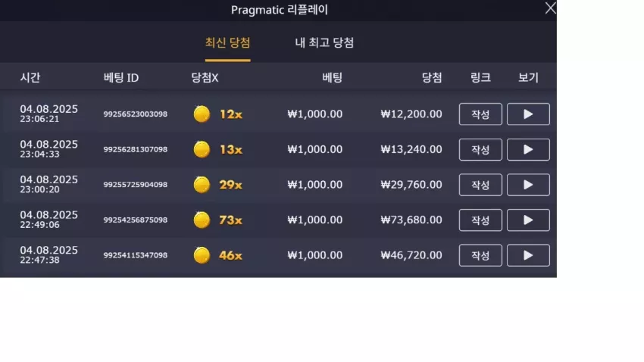Play the replay for the 46x win
The height and width of the screenshot is (362, 644).
528,255
